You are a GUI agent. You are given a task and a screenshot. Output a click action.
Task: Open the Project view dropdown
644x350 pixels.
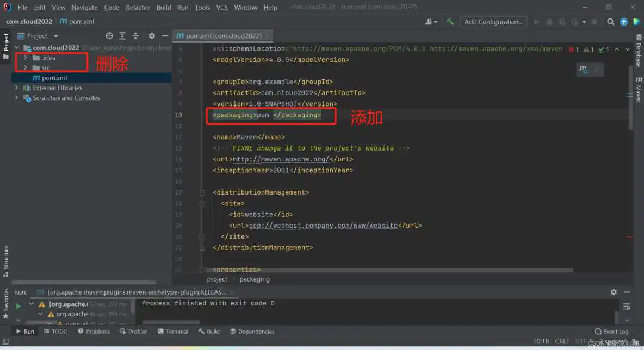coord(55,36)
